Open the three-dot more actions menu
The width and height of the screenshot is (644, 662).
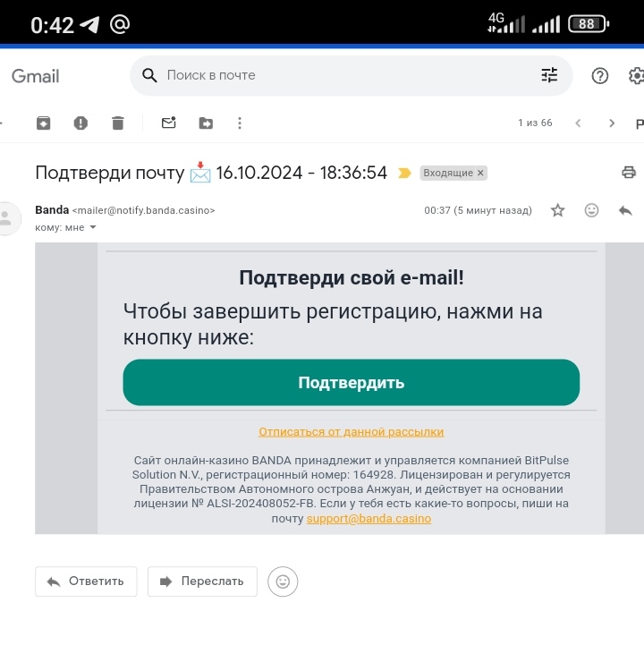pos(240,123)
